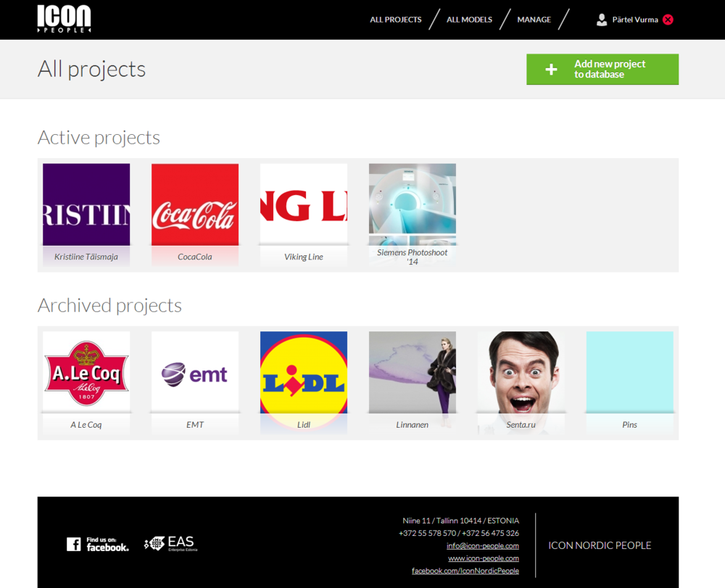Image resolution: width=725 pixels, height=588 pixels.
Task: Open the MANAGE menu item
Action: point(534,20)
